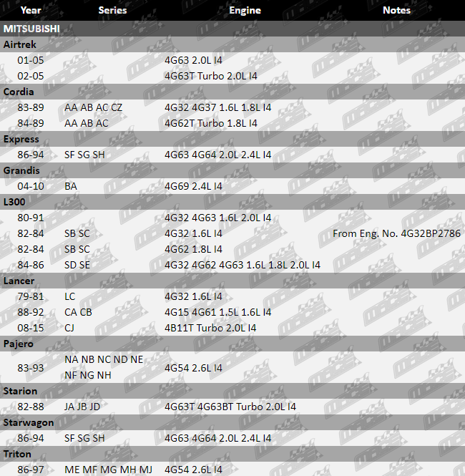Click the NA NB NC ND NE series text
The height and width of the screenshot is (476, 465).
104,360
